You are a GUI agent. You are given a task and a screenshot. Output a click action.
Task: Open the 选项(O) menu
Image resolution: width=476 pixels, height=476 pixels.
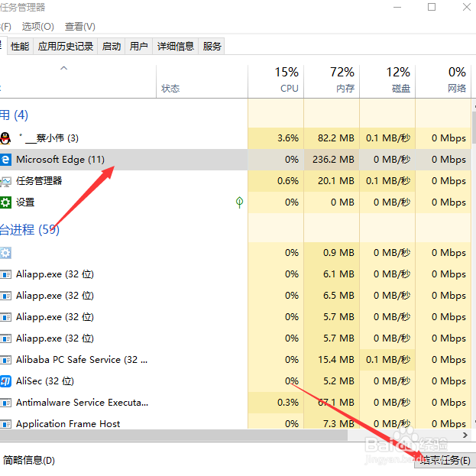point(37,27)
